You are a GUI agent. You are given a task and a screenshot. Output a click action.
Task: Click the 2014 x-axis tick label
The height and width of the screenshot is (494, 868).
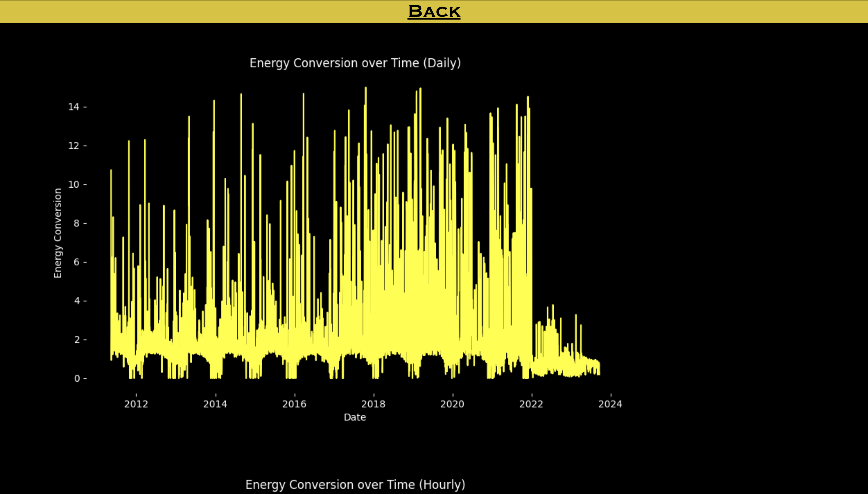pyautogui.click(x=215, y=404)
